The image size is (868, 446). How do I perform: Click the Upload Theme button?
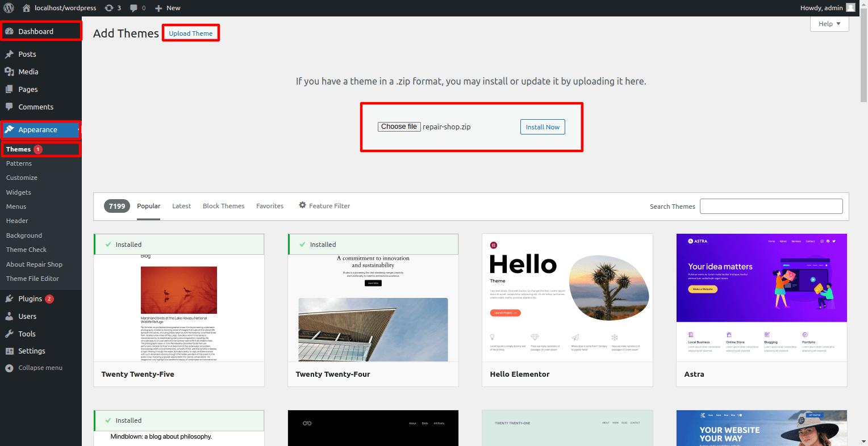pos(190,33)
